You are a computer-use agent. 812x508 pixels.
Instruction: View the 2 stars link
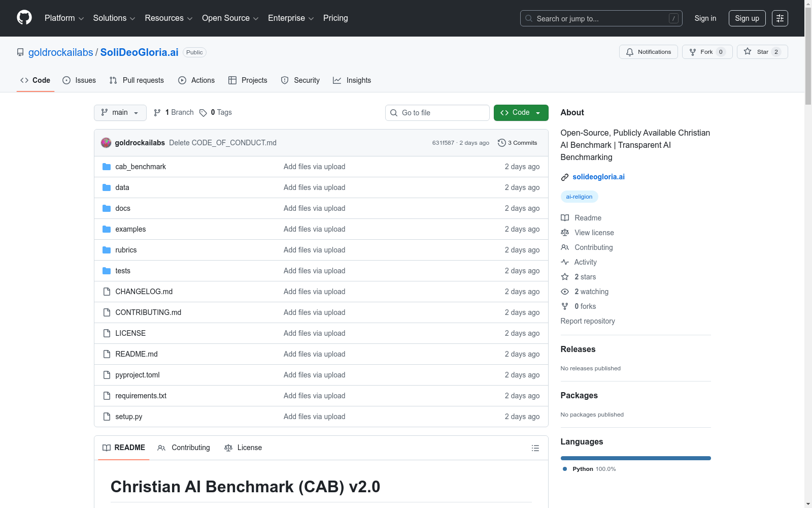coord(579,277)
